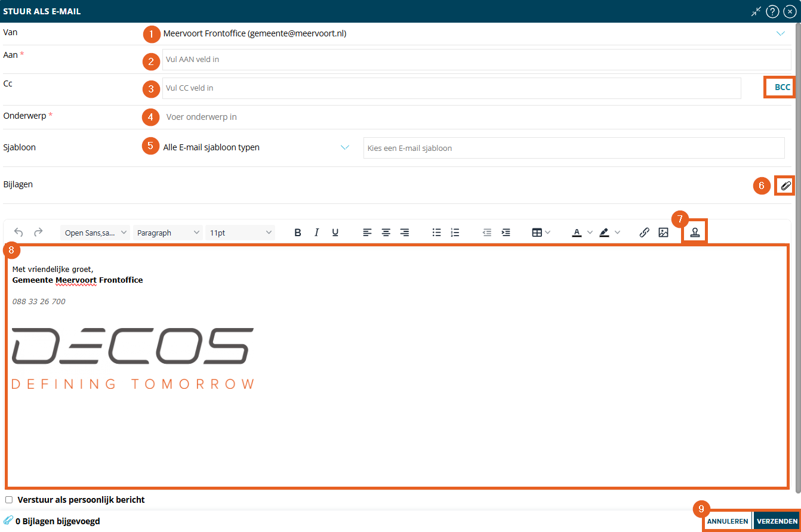This screenshot has height=532, width=801.
Task: Focus the CC field
Action: click(451, 88)
